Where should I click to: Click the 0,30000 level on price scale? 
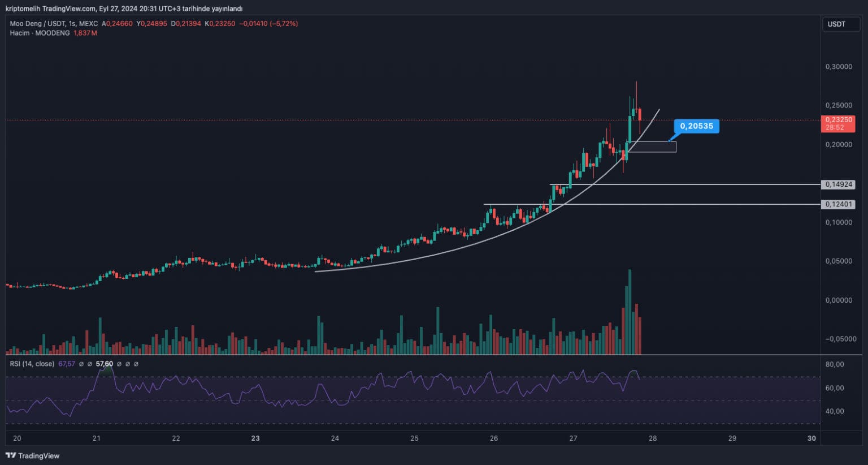[x=839, y=67]
